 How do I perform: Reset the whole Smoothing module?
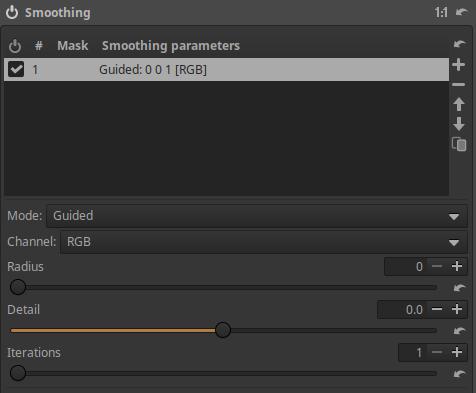[462, 12]
